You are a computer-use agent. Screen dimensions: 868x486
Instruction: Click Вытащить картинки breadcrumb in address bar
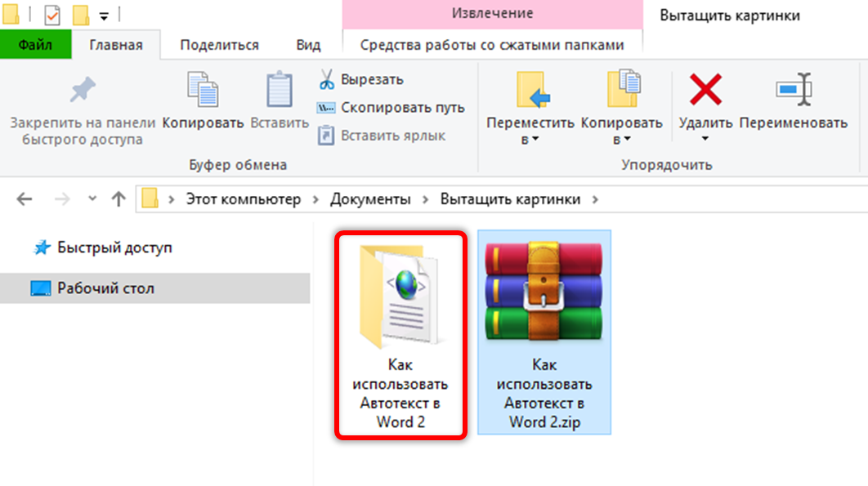coord(510,199)
